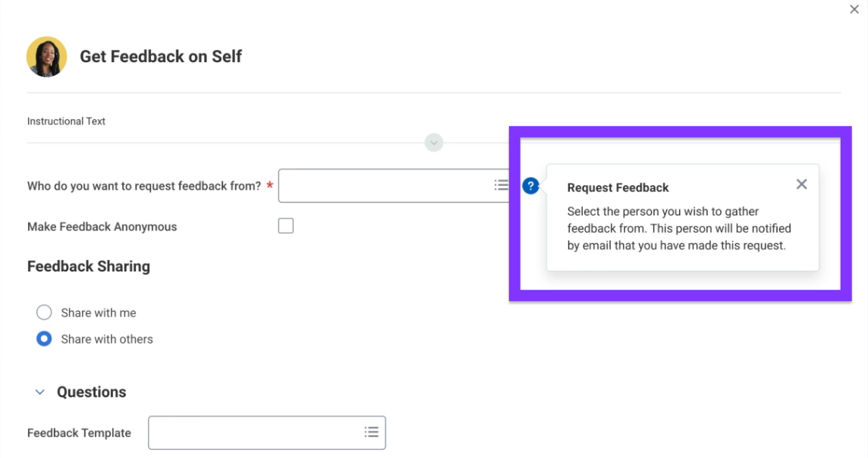Close the Get Feedback on Self dialog
868x458 pixels.
click(x=854, y=10)
